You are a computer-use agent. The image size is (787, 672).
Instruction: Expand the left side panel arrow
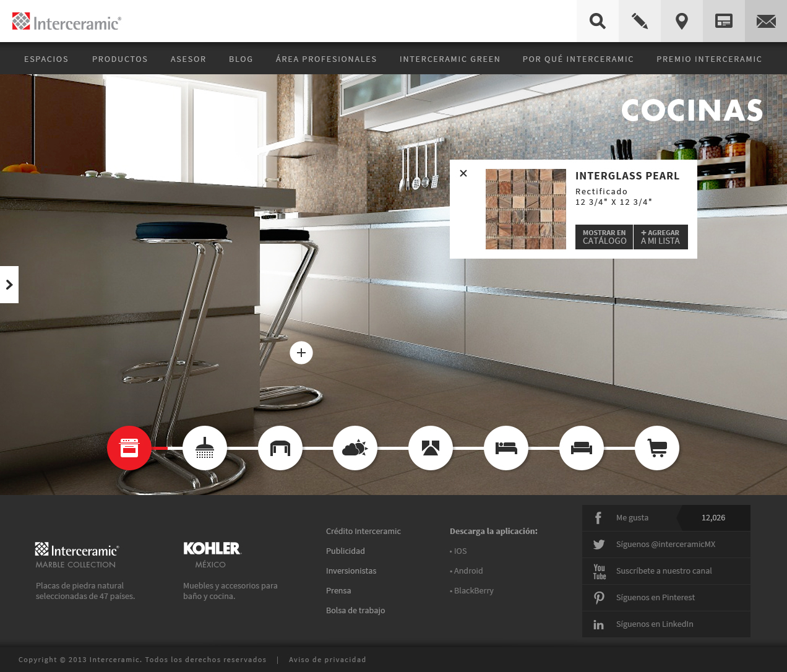click(9, 285)
